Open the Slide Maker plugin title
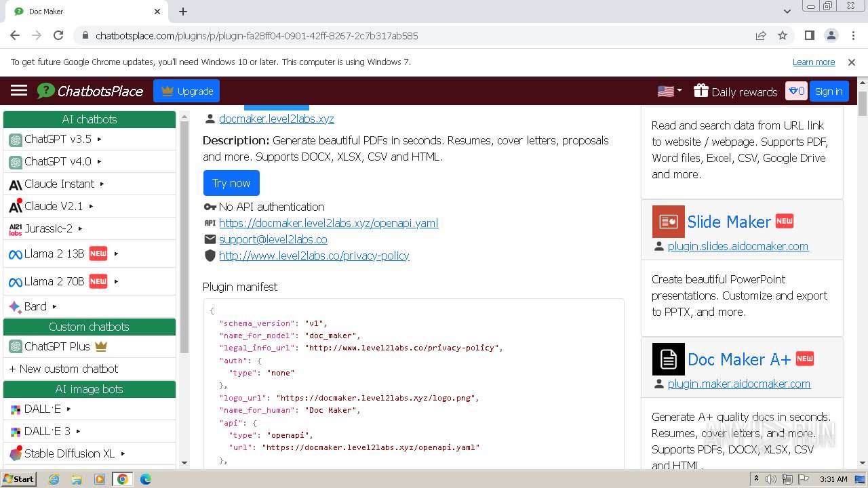 click(729, 222)
